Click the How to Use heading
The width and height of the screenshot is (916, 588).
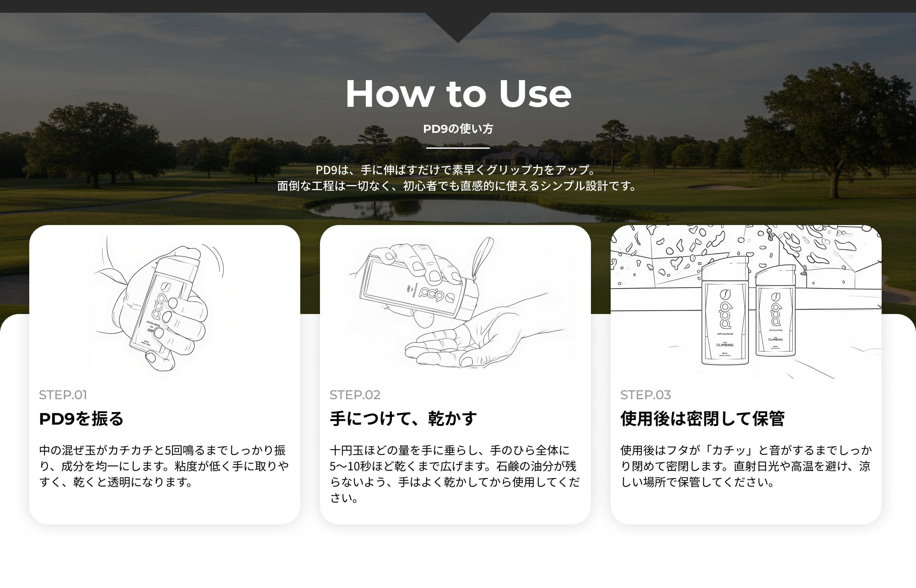point(458,95)
